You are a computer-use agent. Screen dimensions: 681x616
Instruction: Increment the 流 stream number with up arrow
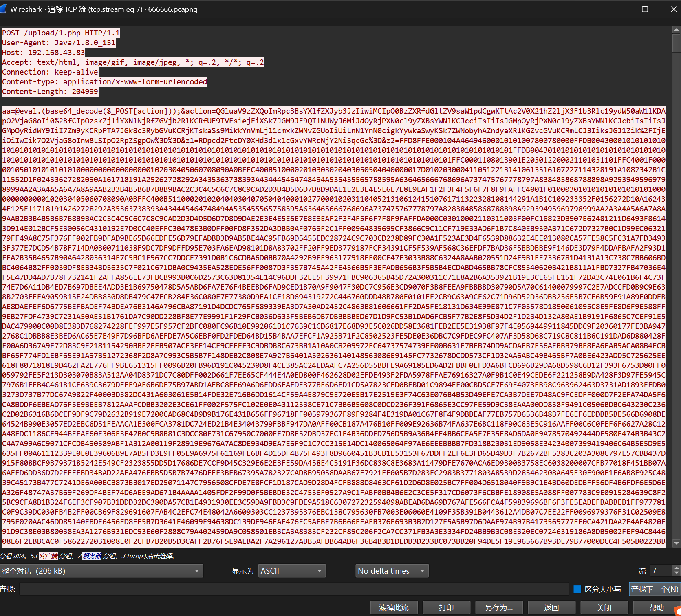(677, 568)
